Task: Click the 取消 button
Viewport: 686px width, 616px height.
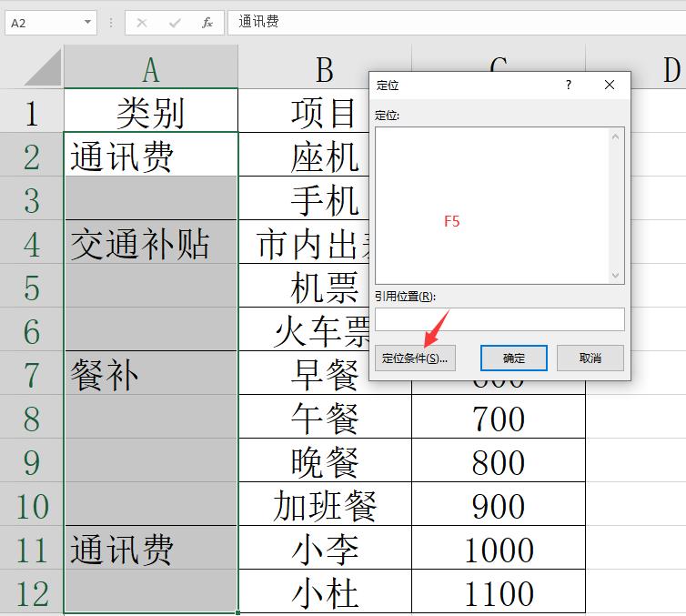Action: (x=590, y=358)
